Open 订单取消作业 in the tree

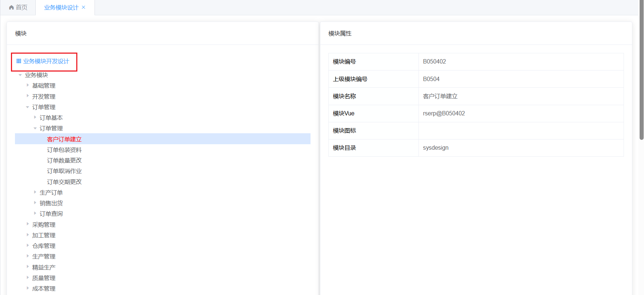tap(64, 171)
